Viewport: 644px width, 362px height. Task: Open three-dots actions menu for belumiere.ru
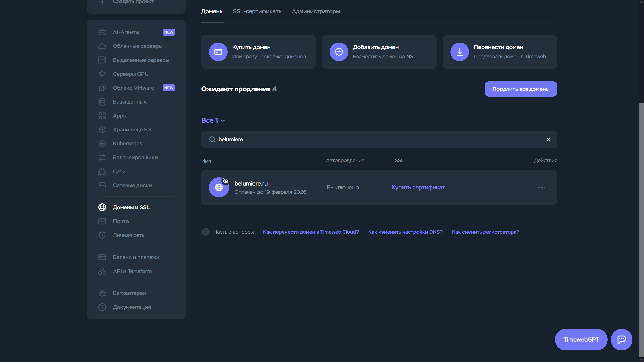click(x=542, y=187)
